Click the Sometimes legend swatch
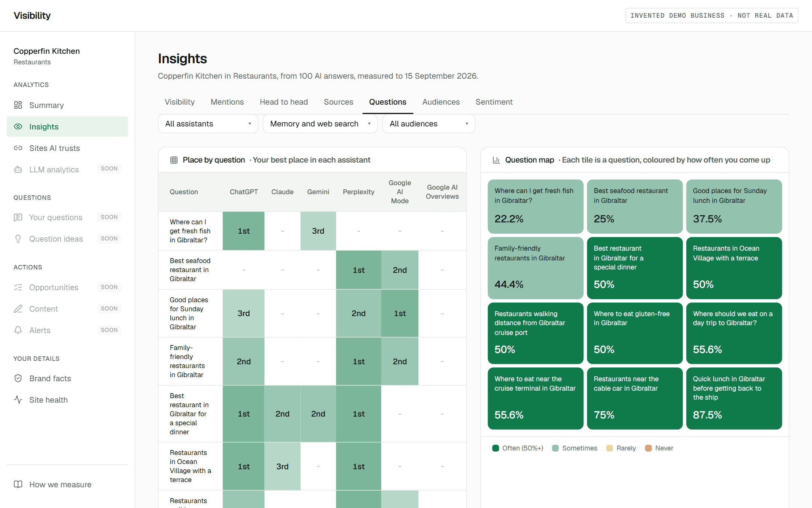 (555, 448)
